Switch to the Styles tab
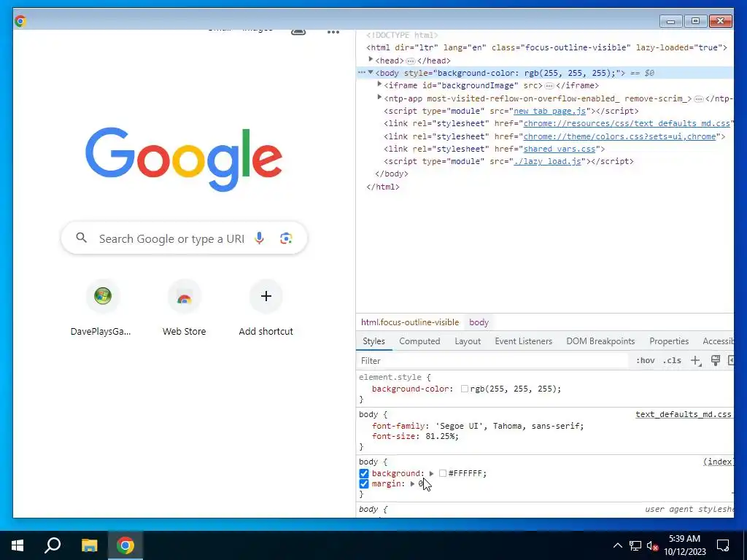The width and height of the screenshot is (747, 560). (x=373, y=341)
